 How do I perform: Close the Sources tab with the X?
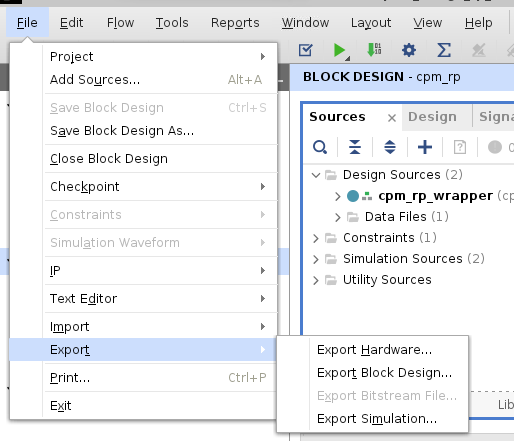tap(392, 118)
